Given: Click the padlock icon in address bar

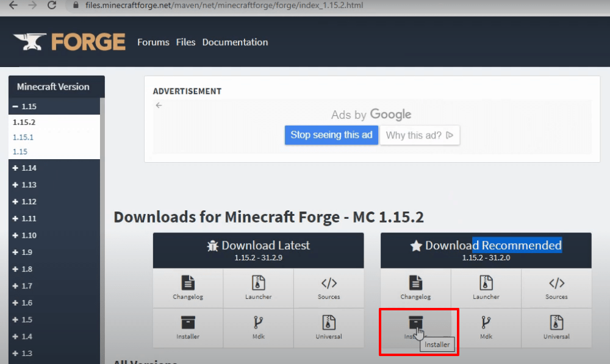Looking at the screenshot, I should [x=76, y=5].
